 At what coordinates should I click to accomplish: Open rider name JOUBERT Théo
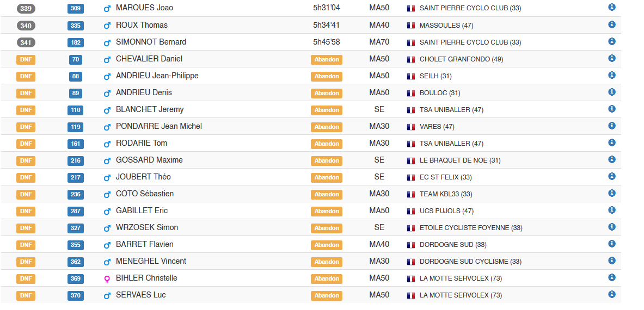tap(143, 177)
